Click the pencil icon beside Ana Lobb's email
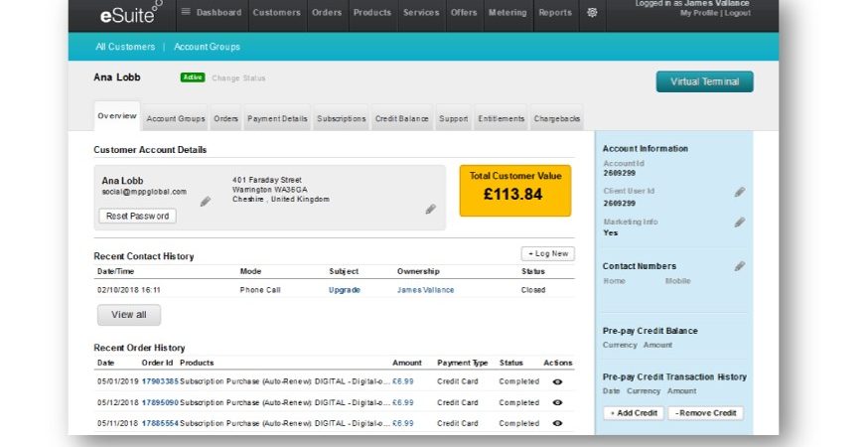Screen dimensions: 868x447 click(206, 202)
